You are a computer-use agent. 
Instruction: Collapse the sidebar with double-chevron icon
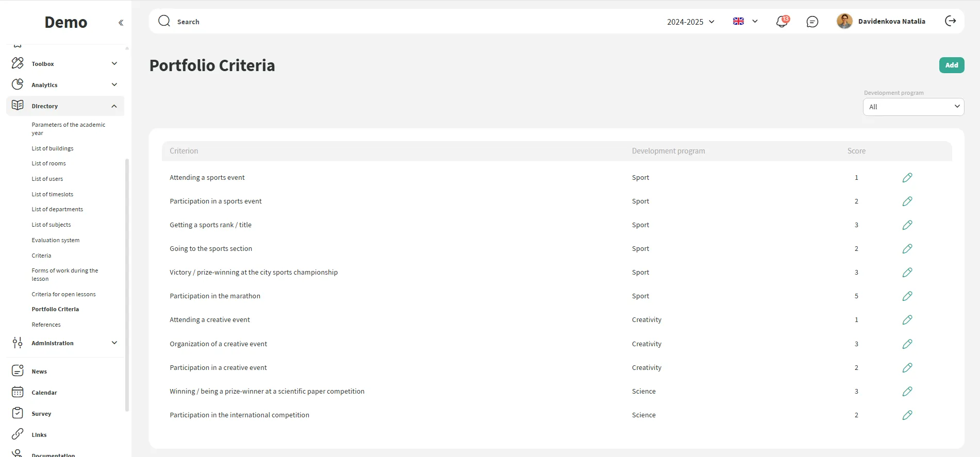(x=121, y=23)
